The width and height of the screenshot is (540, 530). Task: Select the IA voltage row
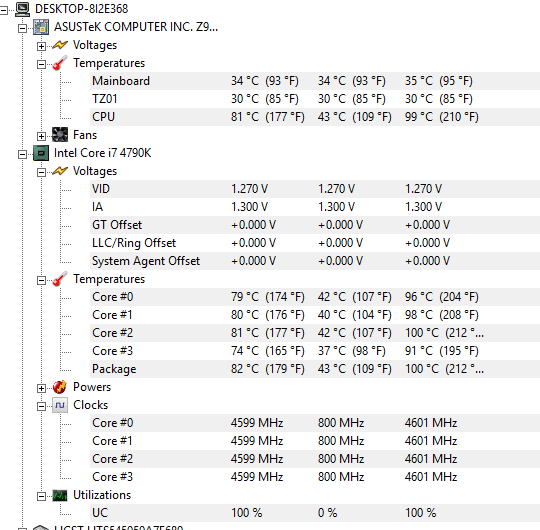(315, 207)
